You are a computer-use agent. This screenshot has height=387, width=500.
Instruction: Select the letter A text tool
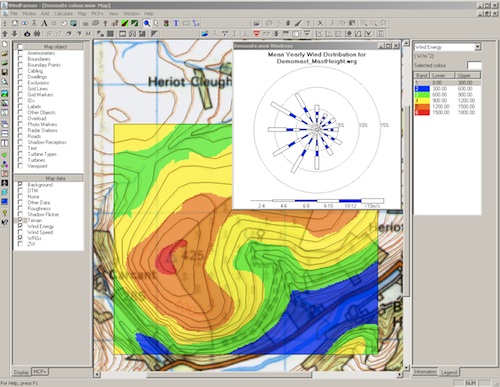tap(44, 23)
